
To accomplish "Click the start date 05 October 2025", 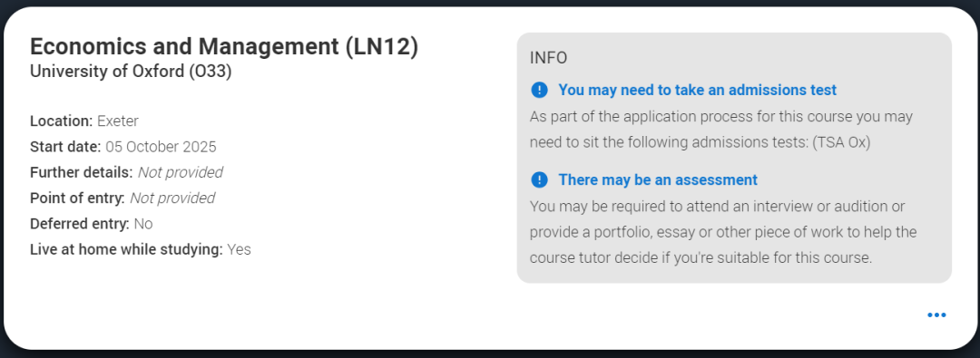I will (161, 148).
